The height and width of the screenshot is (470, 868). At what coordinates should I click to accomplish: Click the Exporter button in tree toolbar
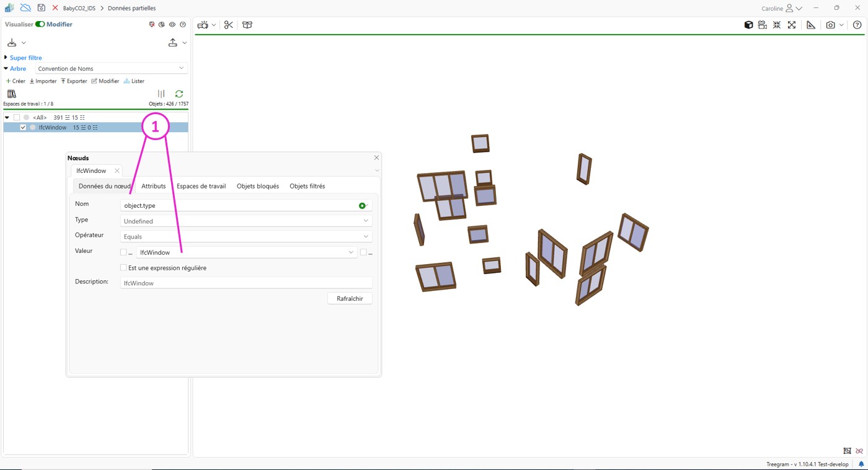point(74,81)
